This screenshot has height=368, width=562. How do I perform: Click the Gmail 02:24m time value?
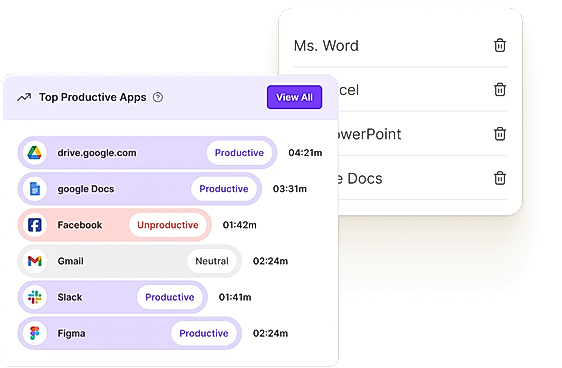point(270,261)
